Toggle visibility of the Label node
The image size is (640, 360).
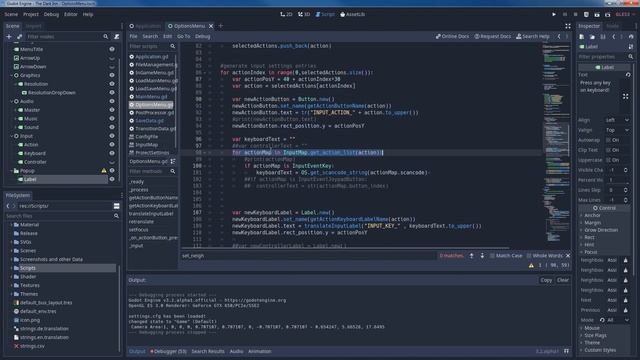pyautogui.click(x=112, y=179)
